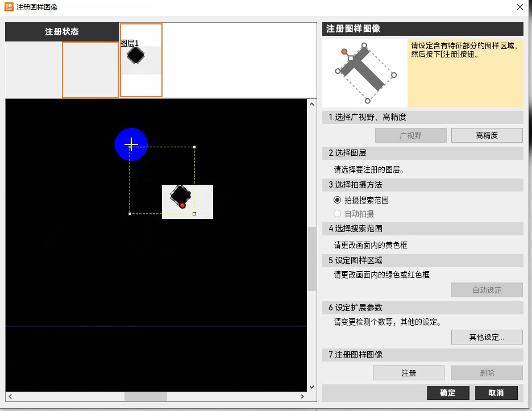This screenshot has height=411, width=532.
Task: Click the app icon in the title bar
Action: coord(9,7)
